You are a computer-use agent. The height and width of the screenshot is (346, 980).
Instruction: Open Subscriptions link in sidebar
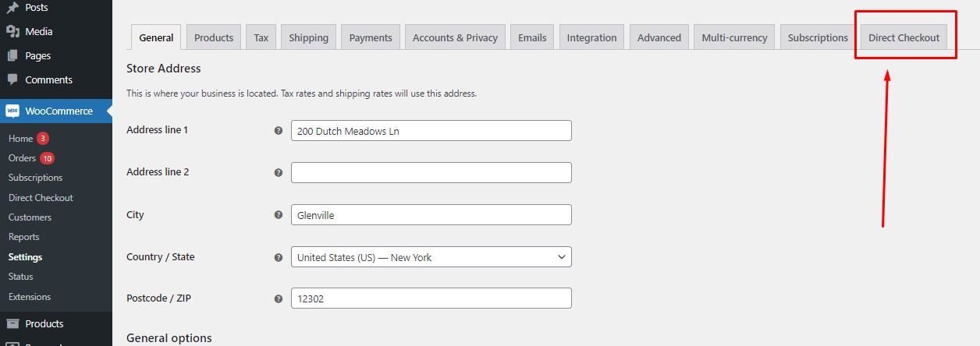35,178
